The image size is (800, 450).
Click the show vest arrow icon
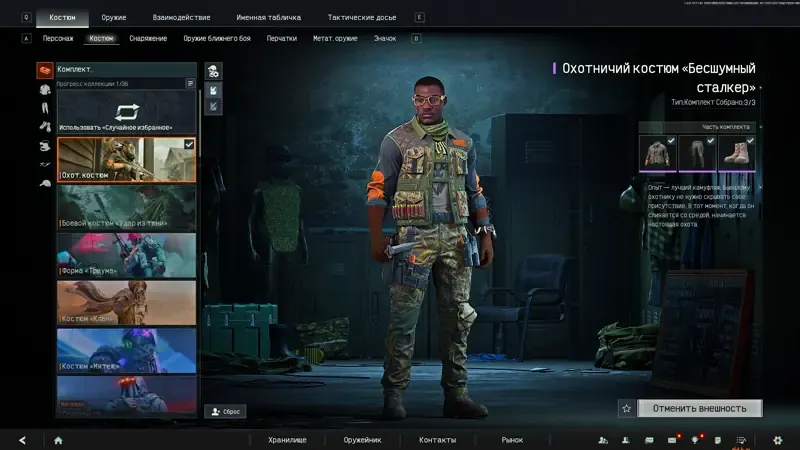click(x=213, y=91)
